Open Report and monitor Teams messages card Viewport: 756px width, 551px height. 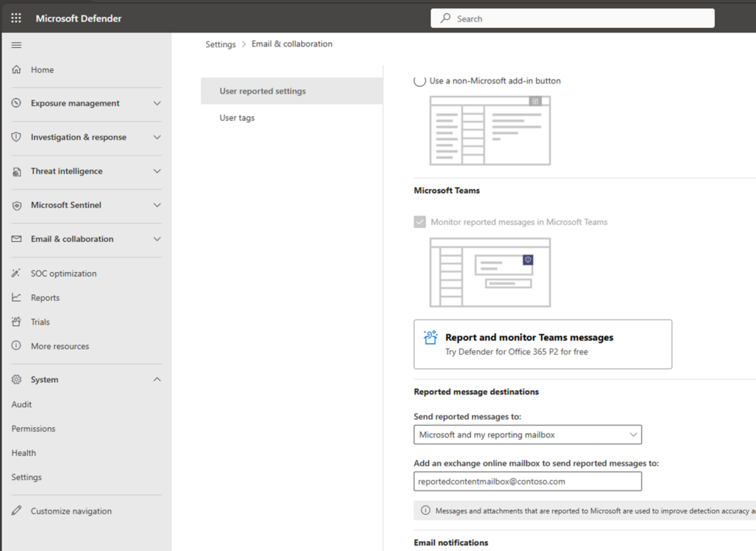tap(543, 344)
